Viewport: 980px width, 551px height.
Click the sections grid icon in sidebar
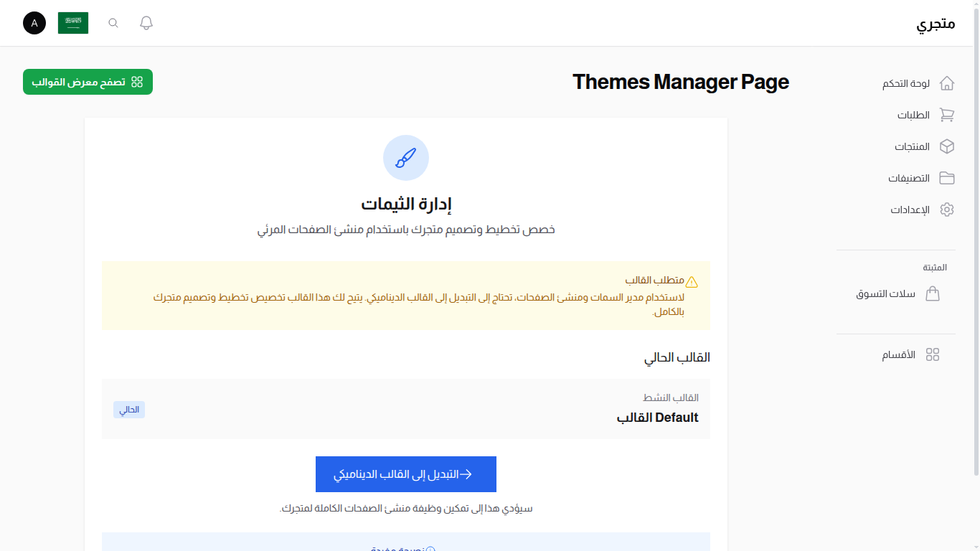(933, 354)
